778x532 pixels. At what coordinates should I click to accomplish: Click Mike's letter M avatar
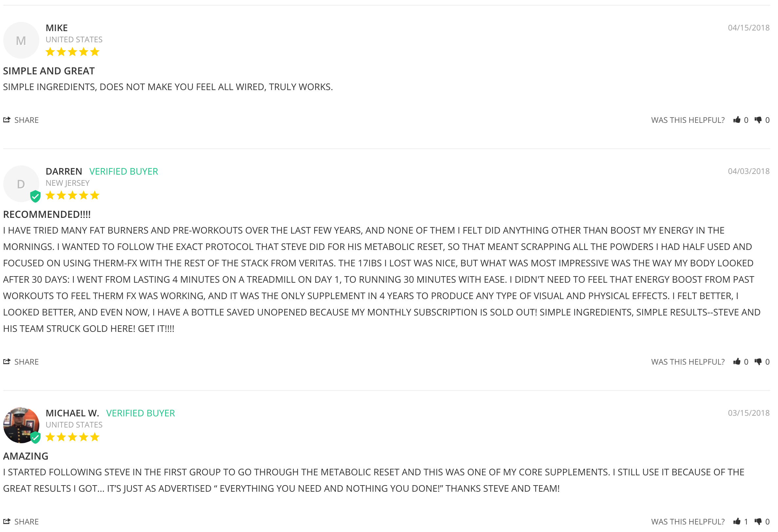(21, 41)
